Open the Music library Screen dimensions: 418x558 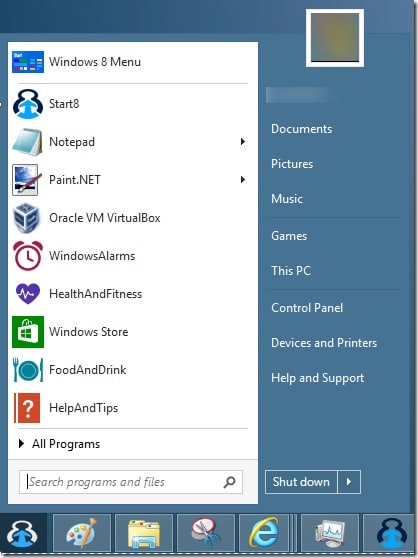pyautogui.click(x=287, y=199)
